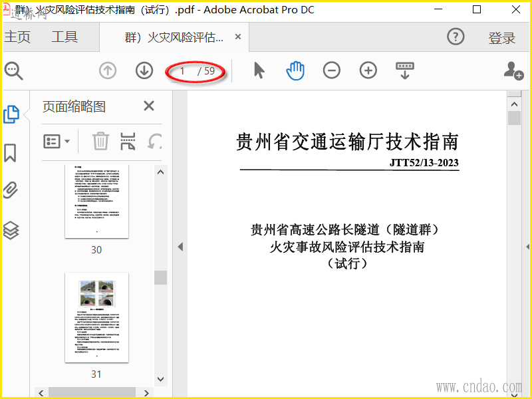Click document scroll up arrow
The width and height of the screenshot is (532, 399).
pyautogui.click(x=514, y=104)
